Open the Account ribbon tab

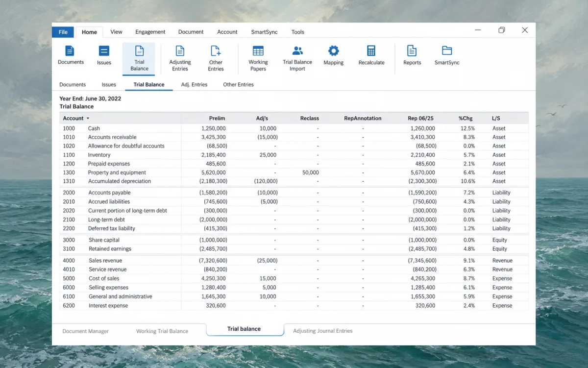(227, 32)
